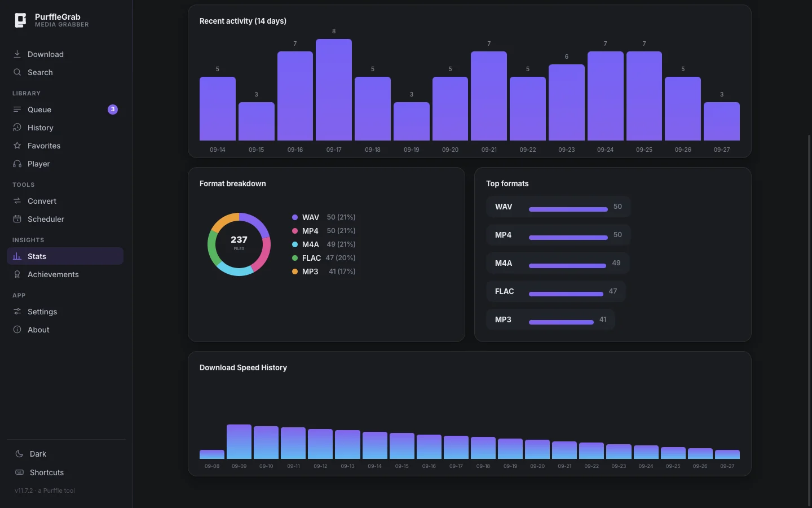Click the Achievements medal icon
This screenshot has width=812, height=508.
tap(17, 274)
